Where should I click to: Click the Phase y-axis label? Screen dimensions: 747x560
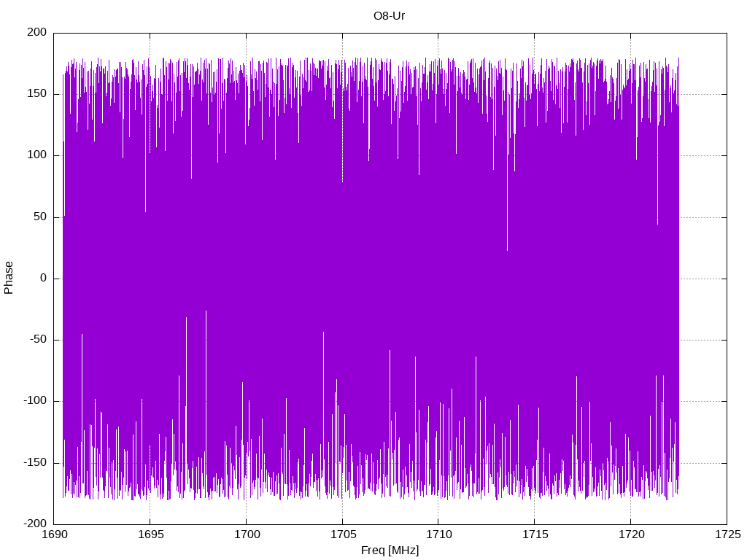(9, 278)
